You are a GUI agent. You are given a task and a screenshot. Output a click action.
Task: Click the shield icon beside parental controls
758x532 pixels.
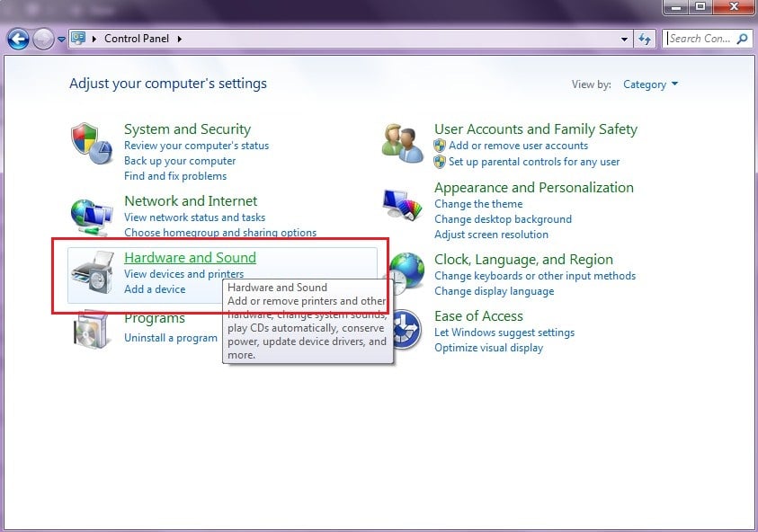click(440, 162)
